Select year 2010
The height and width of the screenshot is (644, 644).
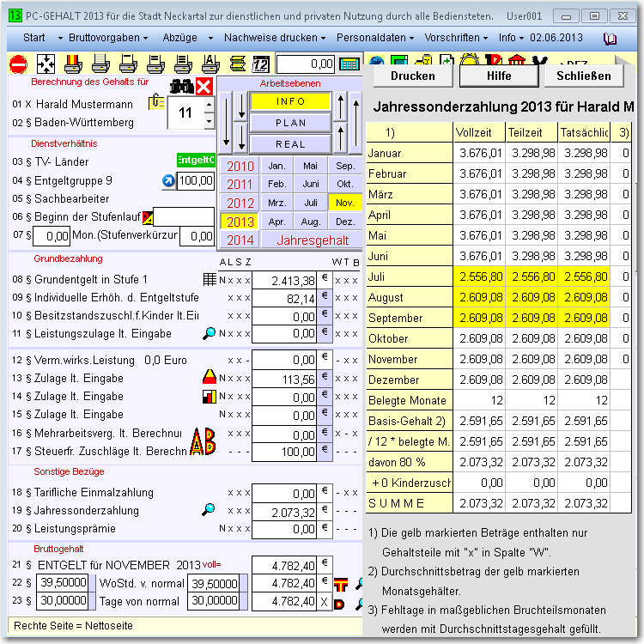click(x=240, y=166)
